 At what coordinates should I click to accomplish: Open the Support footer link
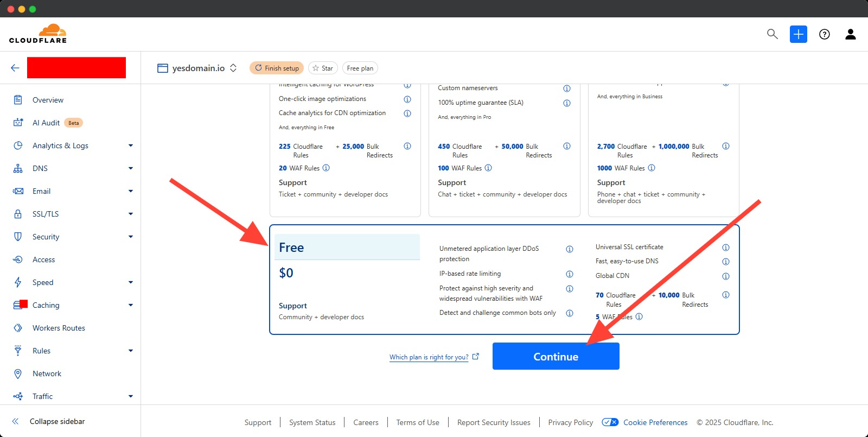[258, 422]
